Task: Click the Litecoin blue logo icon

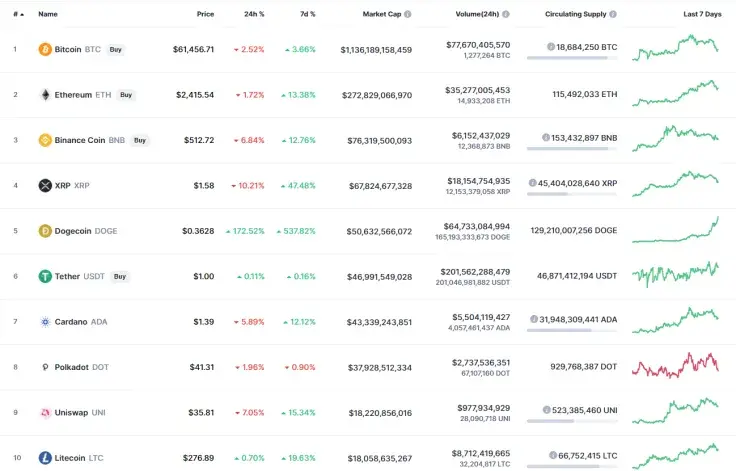Action: (45, 458)
